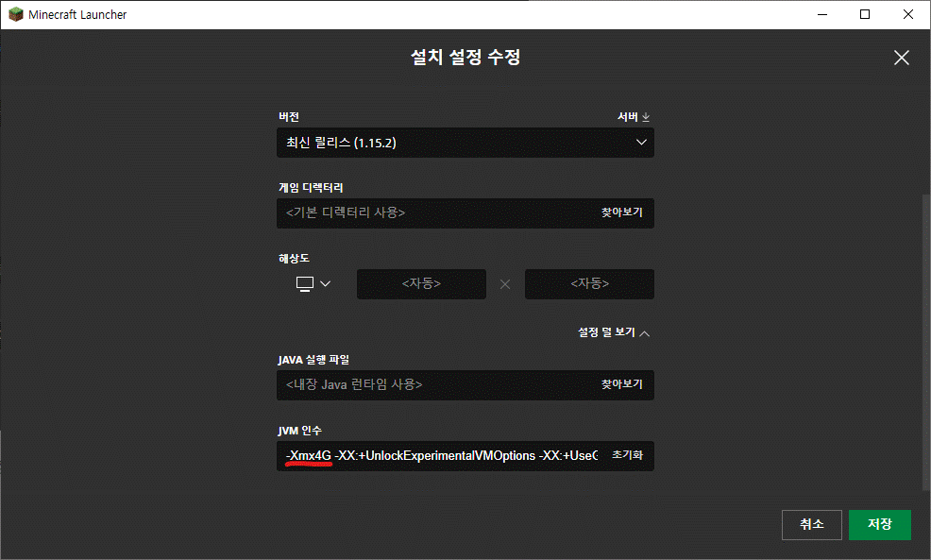Maximize the Minecraft Launcher window

(x=865, y=14)
